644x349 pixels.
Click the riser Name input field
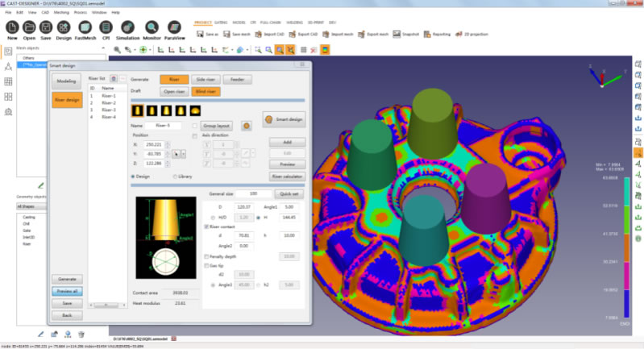[163, 126]
